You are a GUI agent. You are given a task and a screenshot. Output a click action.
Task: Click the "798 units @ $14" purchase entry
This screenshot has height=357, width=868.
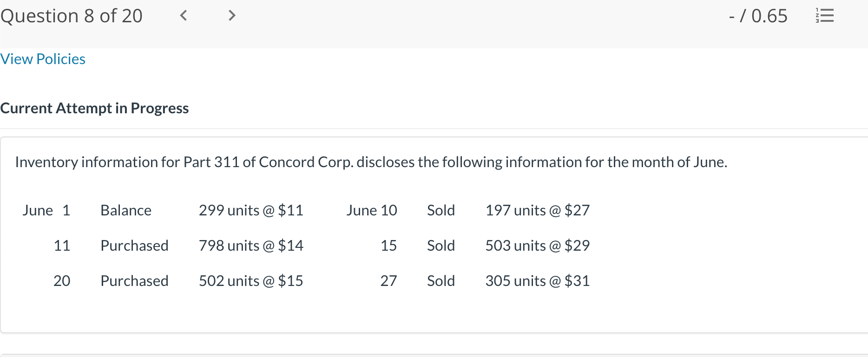[251, 246]
